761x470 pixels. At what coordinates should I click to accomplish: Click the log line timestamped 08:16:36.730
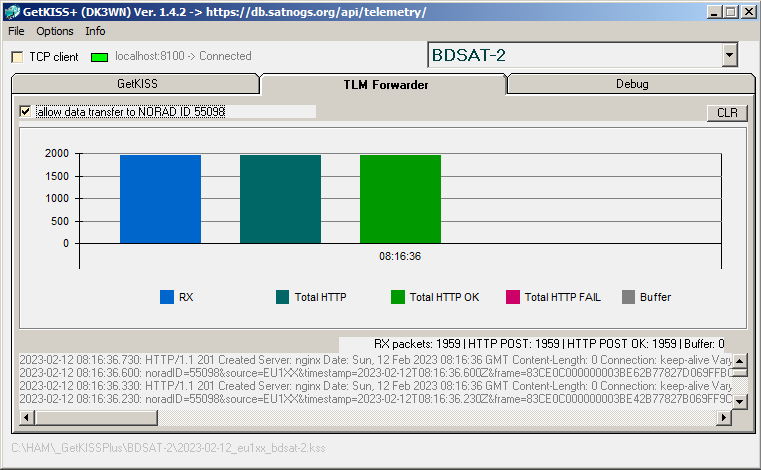pos(375,360)
